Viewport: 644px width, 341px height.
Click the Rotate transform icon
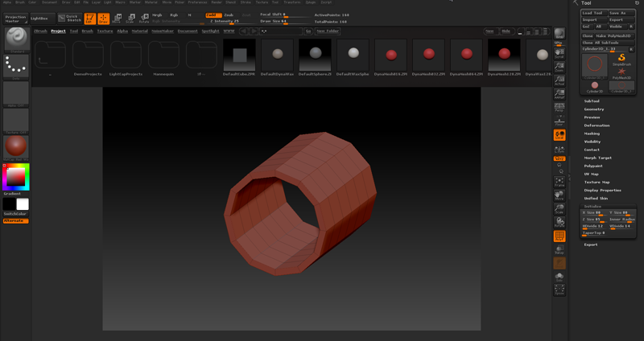(144, 18)
